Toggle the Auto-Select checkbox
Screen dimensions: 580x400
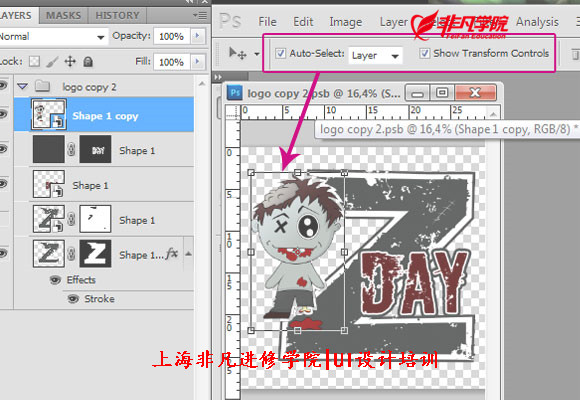[280, 53]
